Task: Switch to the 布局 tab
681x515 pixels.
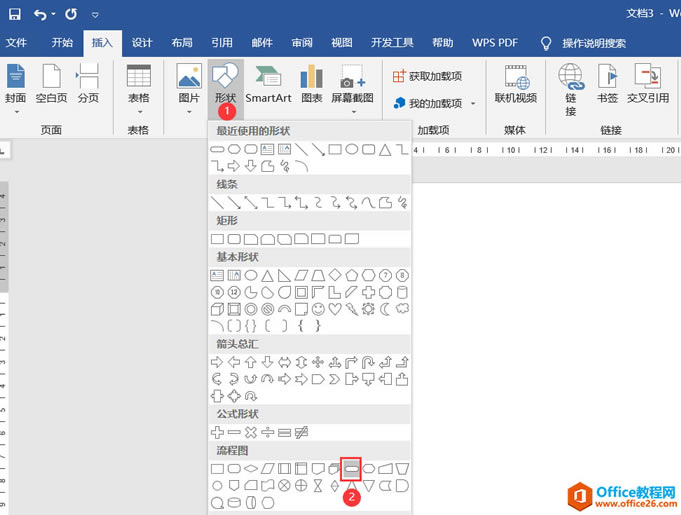Action: (x=182, y=43)
